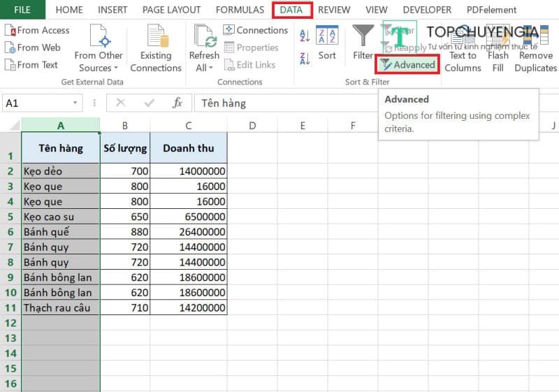Open the FILE menu tab
Screen dimensions: 559x392
click(x=22, y=10)
